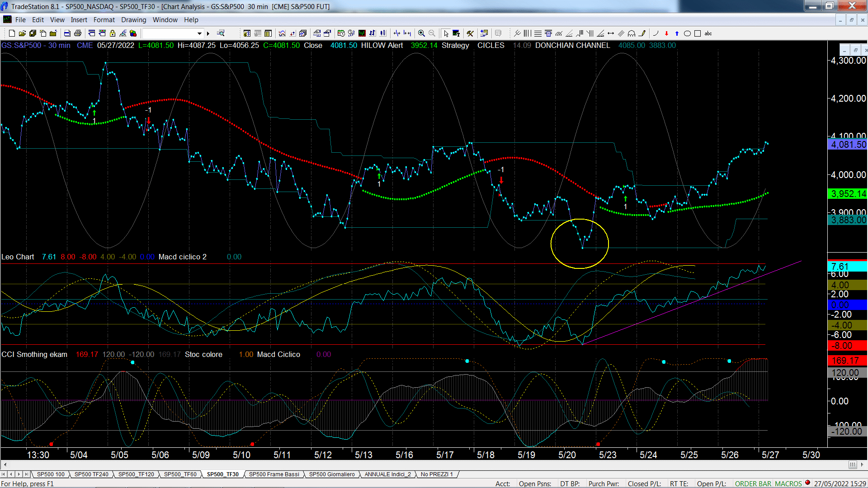Click the 4,081.50 last price label
Viewport: 868px width, 488px height.
coord(848,145)
